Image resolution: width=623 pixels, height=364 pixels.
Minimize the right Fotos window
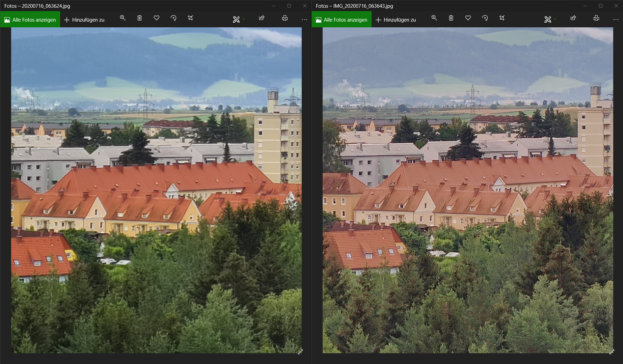coord(585,6)
